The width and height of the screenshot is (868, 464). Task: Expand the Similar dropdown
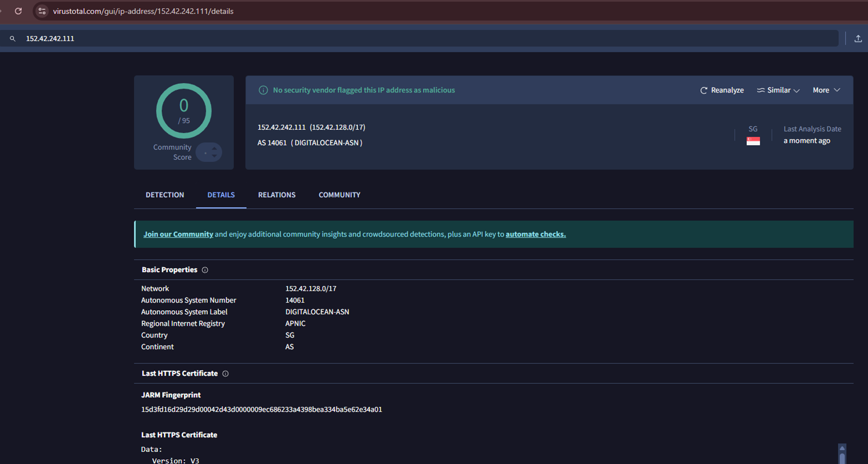(778, 90)
